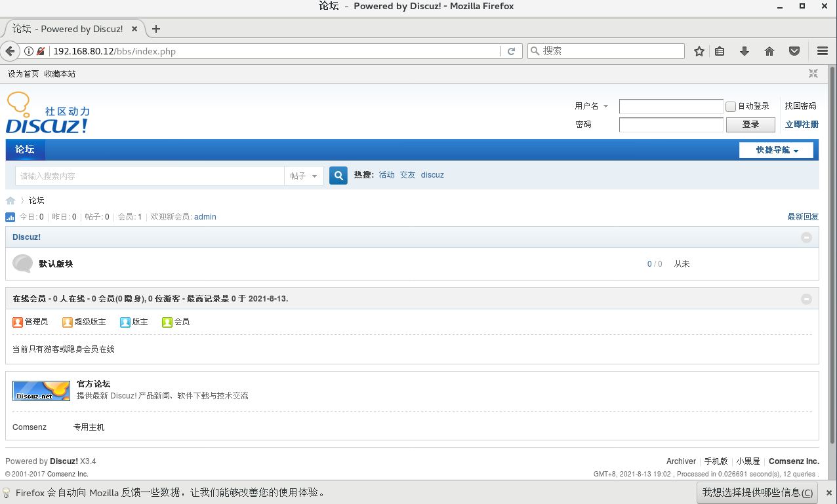Open the admin new member link

point(205,217)
